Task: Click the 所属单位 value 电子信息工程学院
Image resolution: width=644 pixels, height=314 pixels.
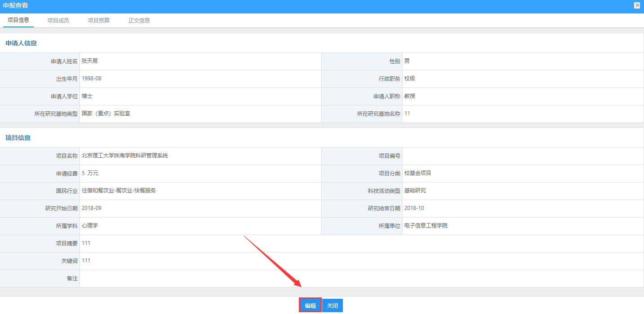Action: coord(425,226)
